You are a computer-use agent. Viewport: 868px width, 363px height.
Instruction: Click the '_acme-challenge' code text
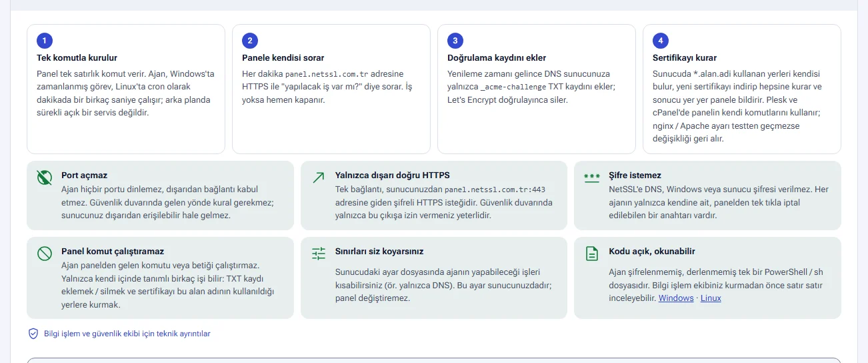[513, 87]
